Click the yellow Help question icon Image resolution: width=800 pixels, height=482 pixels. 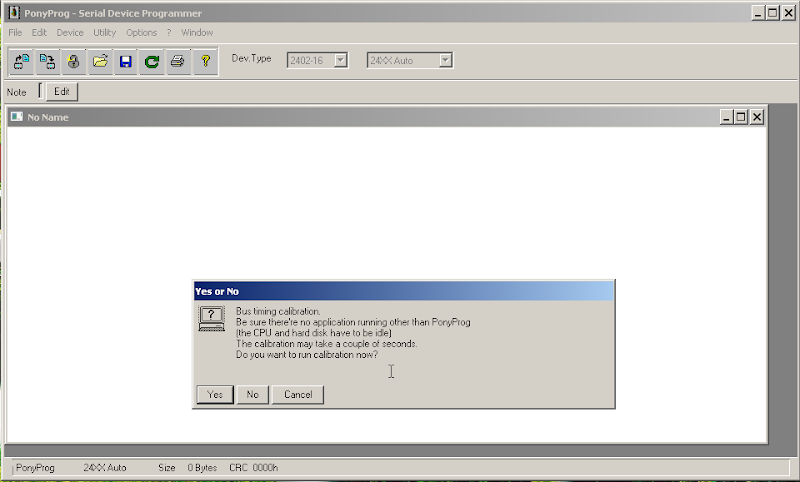point(205,62)
